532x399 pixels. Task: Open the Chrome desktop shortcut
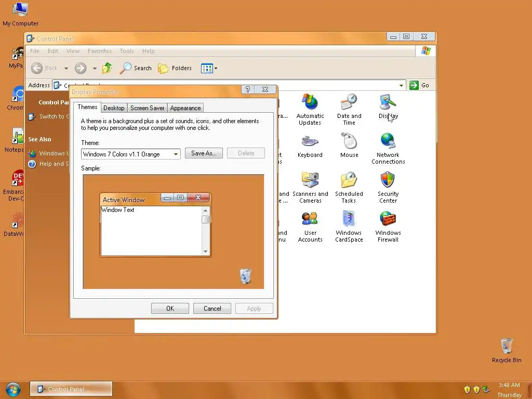pyautogui.click(x=16, y=98)
